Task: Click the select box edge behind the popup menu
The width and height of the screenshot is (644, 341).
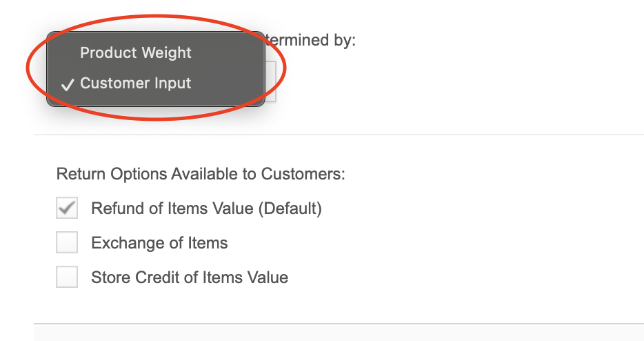Action: [x=271, y=81]
